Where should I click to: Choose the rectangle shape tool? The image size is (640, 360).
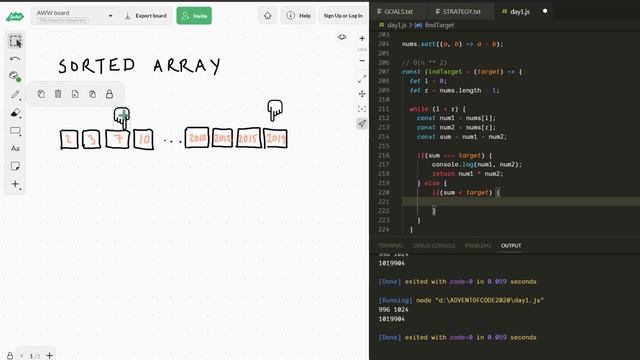[x=15, y=131]
